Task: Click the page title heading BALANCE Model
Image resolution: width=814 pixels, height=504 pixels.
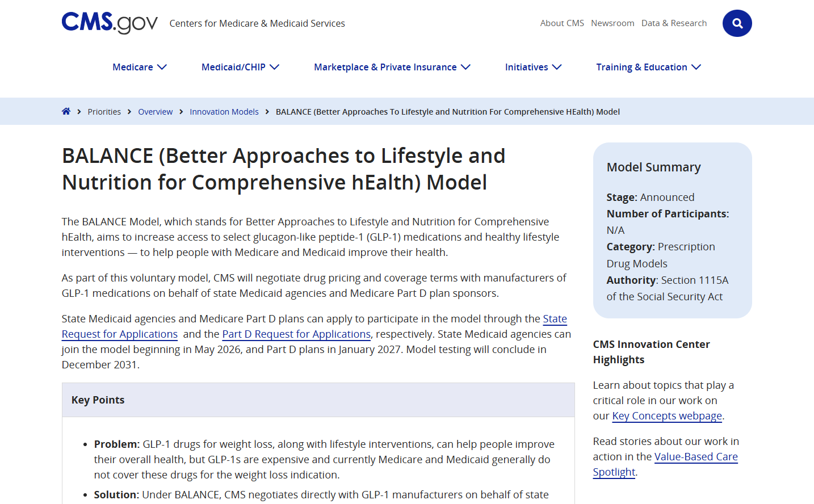Action: click(x=284, y=169)
